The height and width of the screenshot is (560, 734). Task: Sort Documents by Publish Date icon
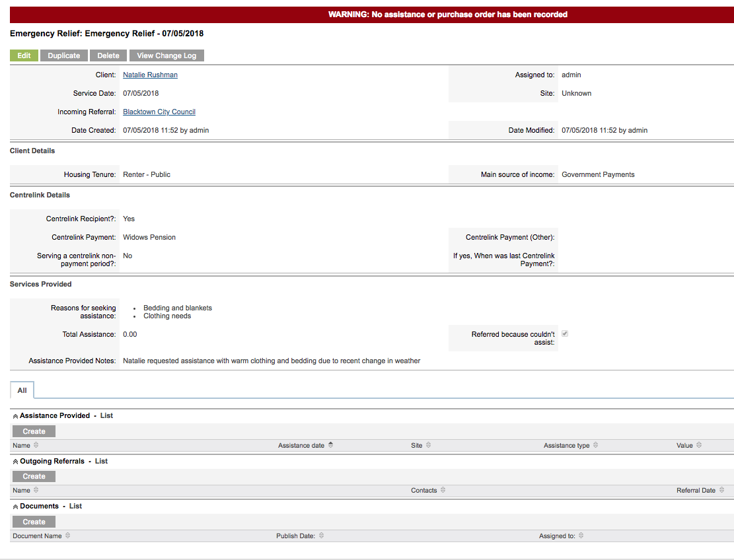pyautogui.click(x=321, y=535)
